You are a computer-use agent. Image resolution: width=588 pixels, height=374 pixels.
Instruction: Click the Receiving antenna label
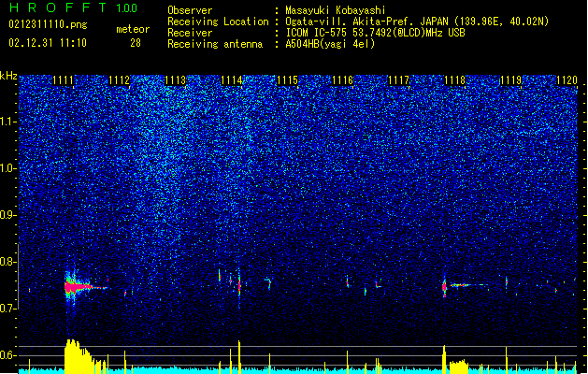coord(215,44)
